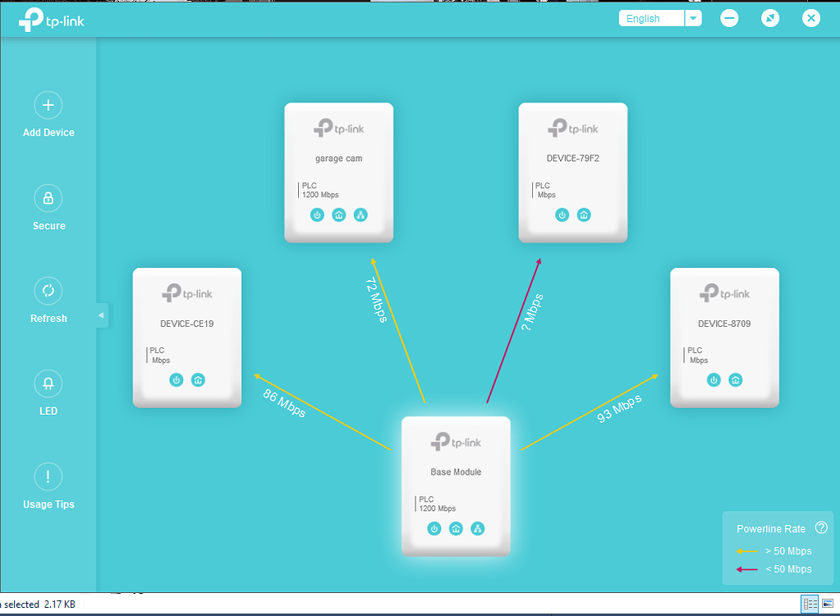Select the Base Module name label
This screenshot has height=616, width=840.
click(x=456, y=472)
